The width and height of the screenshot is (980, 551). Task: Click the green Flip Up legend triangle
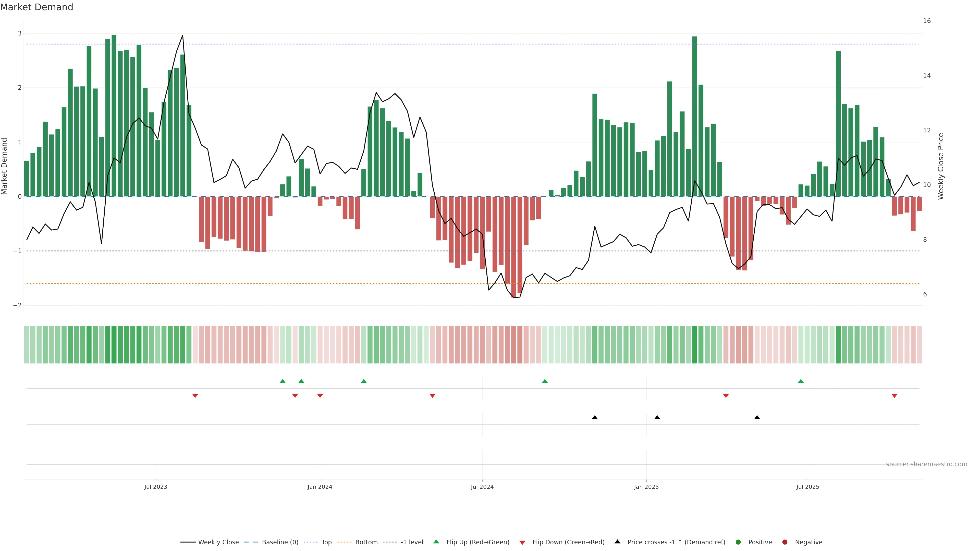click(436, 542)
